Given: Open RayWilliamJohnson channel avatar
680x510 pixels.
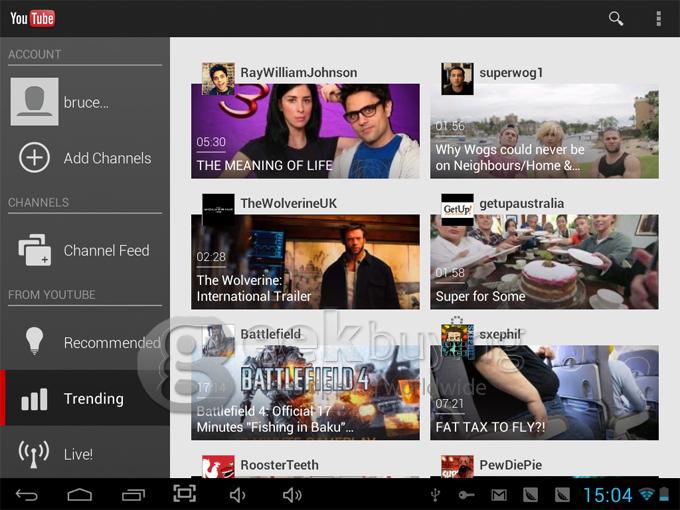Looking at the screenshot, I should pyautogui.click(x=218, y=79).
